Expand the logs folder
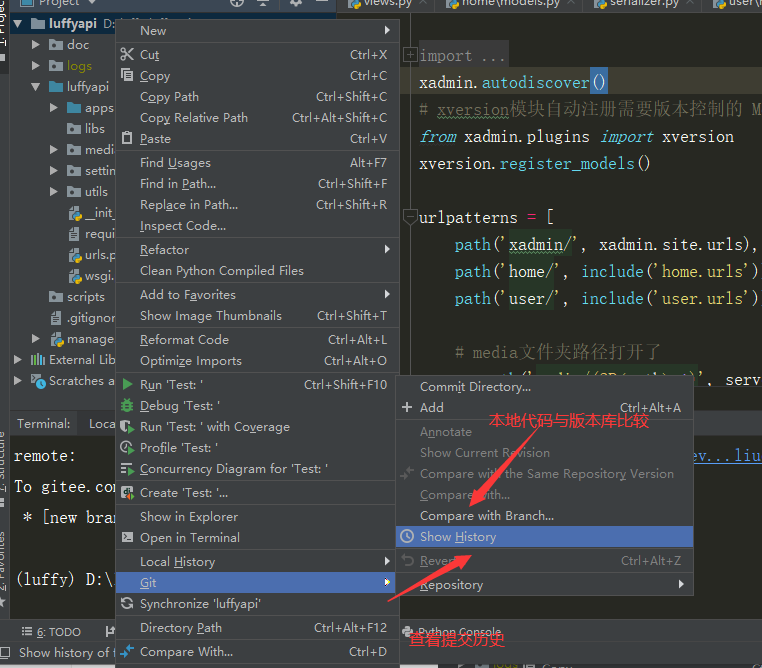Viewport: 762px width, 668px height. (35, 66)
